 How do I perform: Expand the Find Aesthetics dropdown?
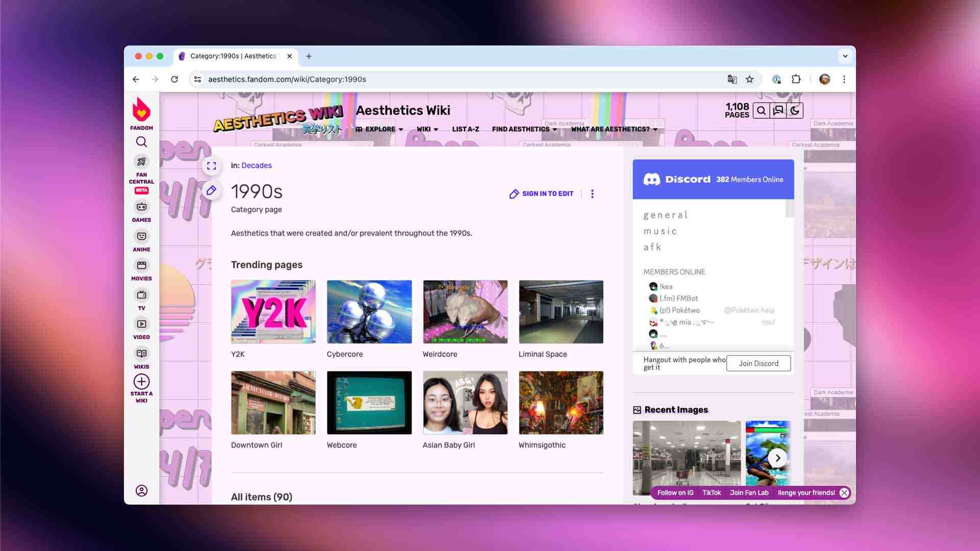pyautogui.click(x=524, y=129)
